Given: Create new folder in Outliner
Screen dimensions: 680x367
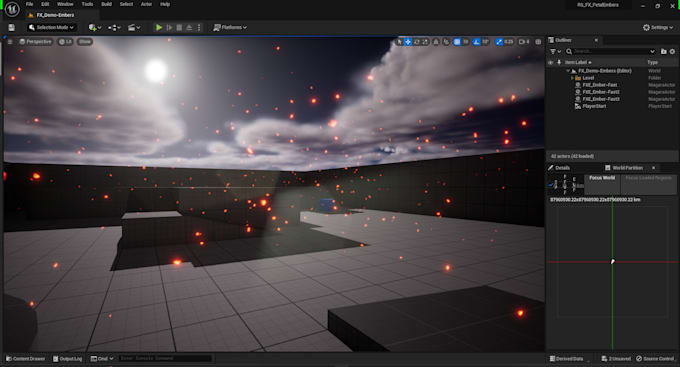Looking at the screenshot, I should pos(664,51).
